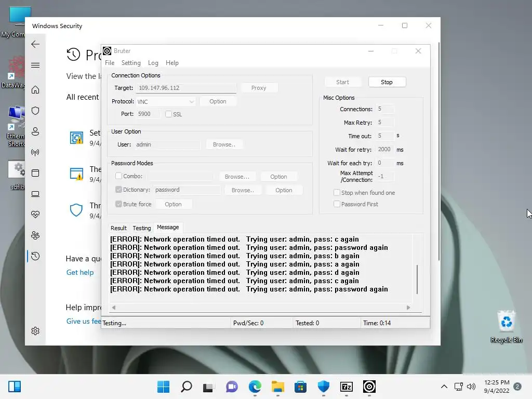Image resolution: width=532 pixels, height=399 pixels.
Task: Open the Windows Security hamburger menu
Action: coord(35,65)
